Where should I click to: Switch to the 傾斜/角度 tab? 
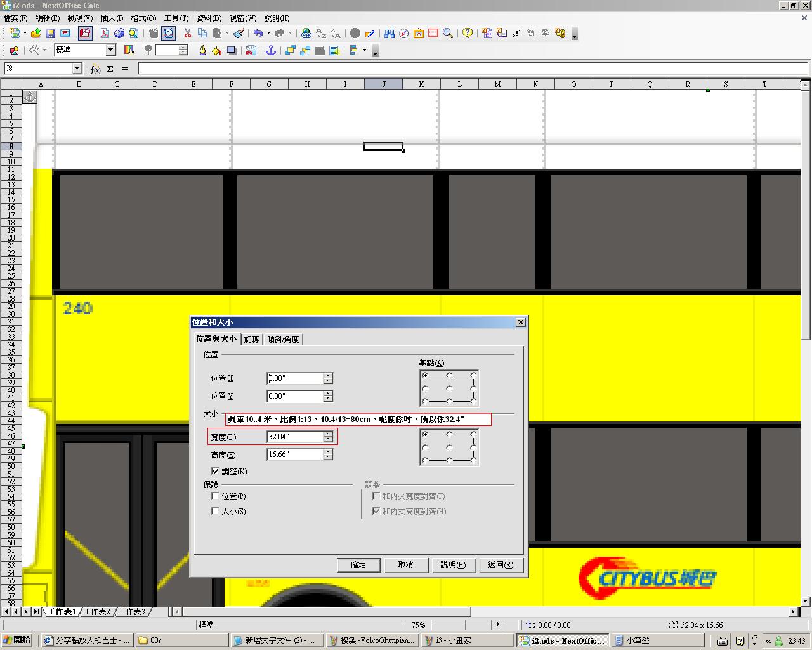click(282, 340)
